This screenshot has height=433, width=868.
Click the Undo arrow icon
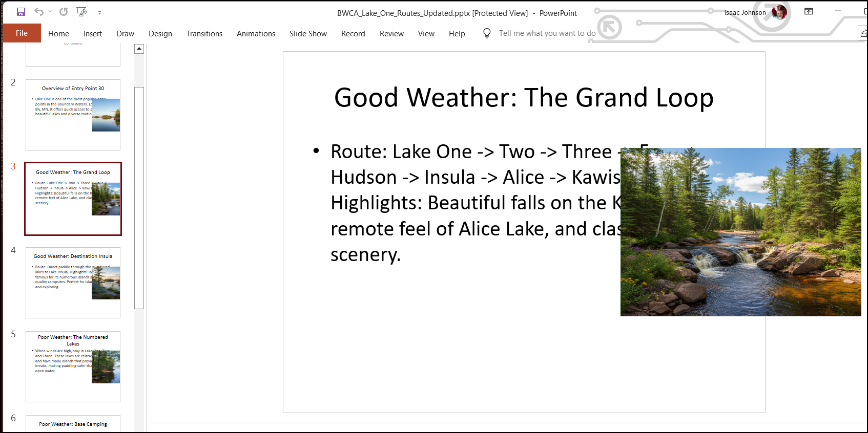tap(39, 12)
